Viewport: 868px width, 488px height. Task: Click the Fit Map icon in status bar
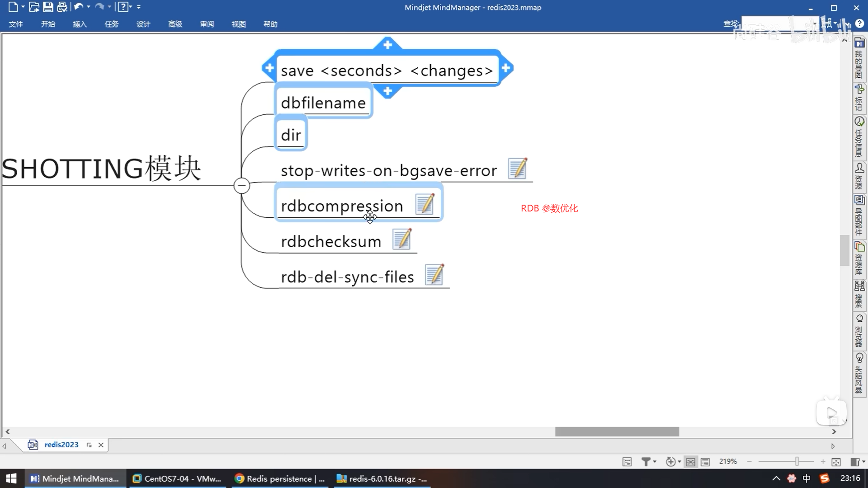point(836,462)
